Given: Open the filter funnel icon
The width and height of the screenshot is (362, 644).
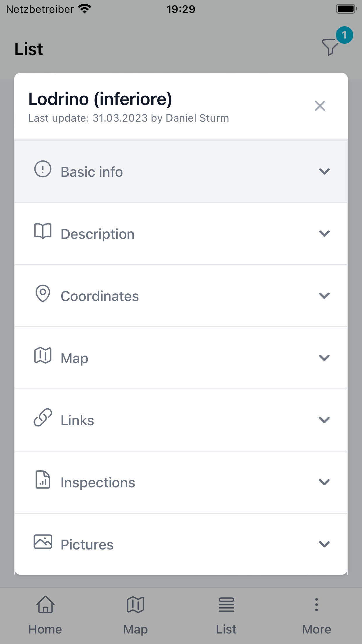Looking at the screenshot, I should click(x=330, y=47).
